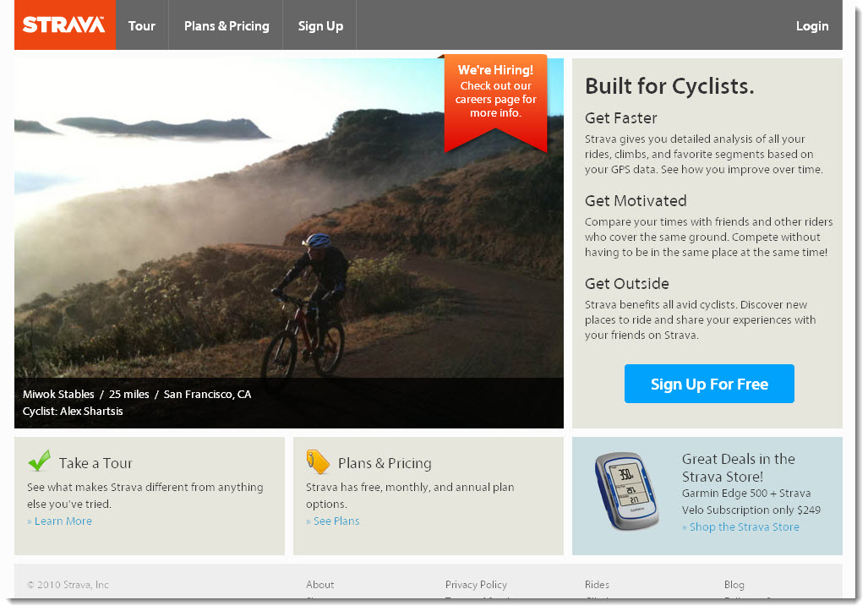Open the We're Hiring ribbon banner

pos(495,99)
